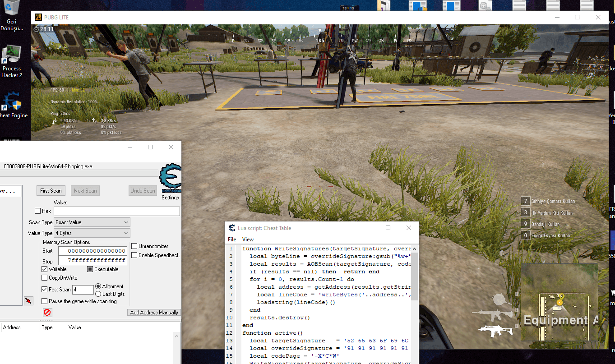Click code line 'function WriteSignatures(targetSignature'
The height and width of the screenshot is (364, 615).
(x=326, y=249)
